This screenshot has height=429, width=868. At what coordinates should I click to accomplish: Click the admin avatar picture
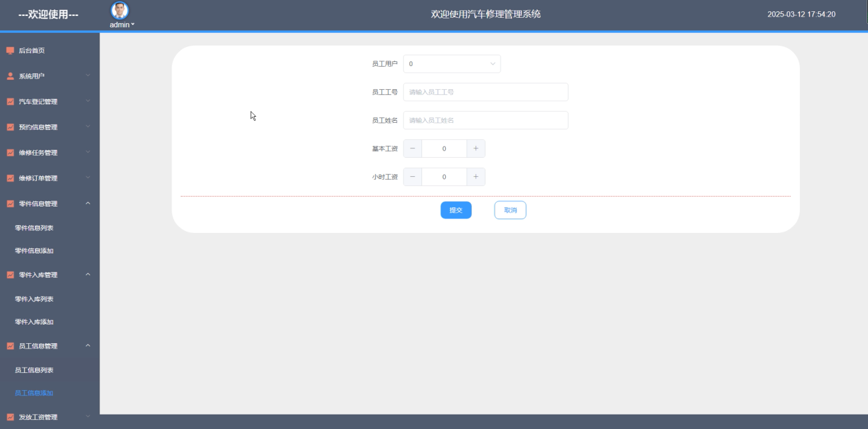click(120, 10)
